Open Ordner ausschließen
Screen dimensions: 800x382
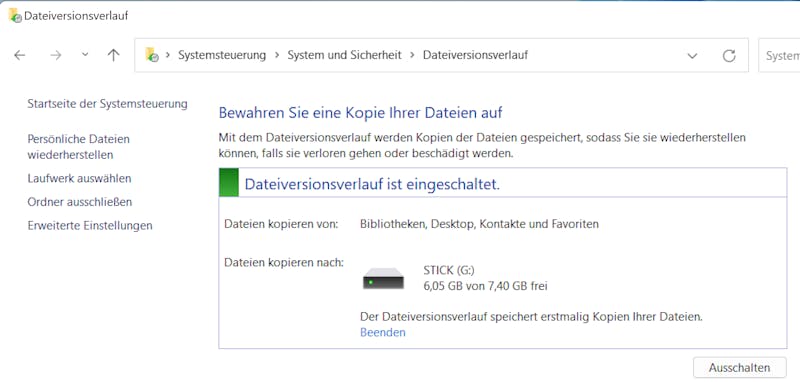tap(80, 202)
